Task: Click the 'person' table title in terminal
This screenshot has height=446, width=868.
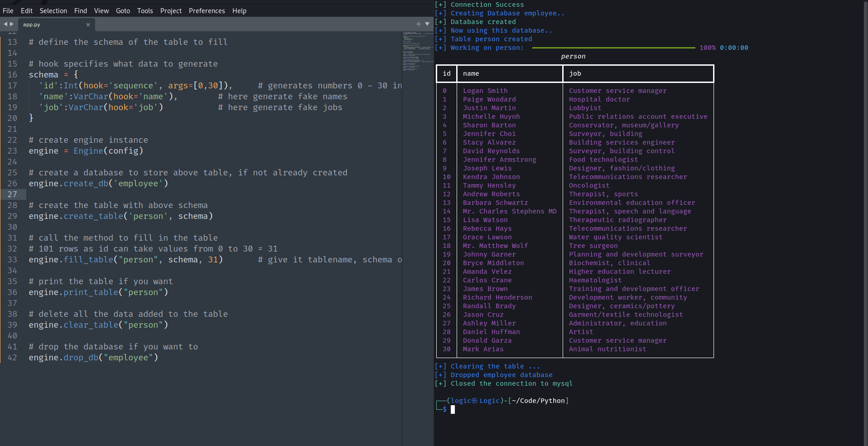Action: pos(573,56)
